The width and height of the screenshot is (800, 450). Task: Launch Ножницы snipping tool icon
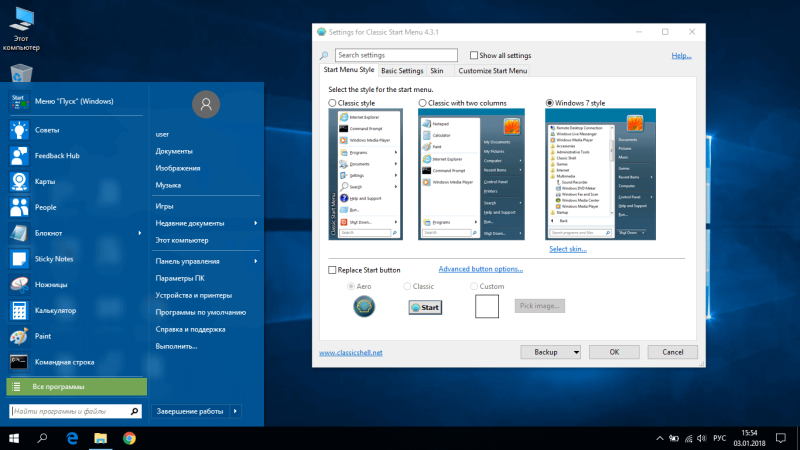tap(19, 285)
